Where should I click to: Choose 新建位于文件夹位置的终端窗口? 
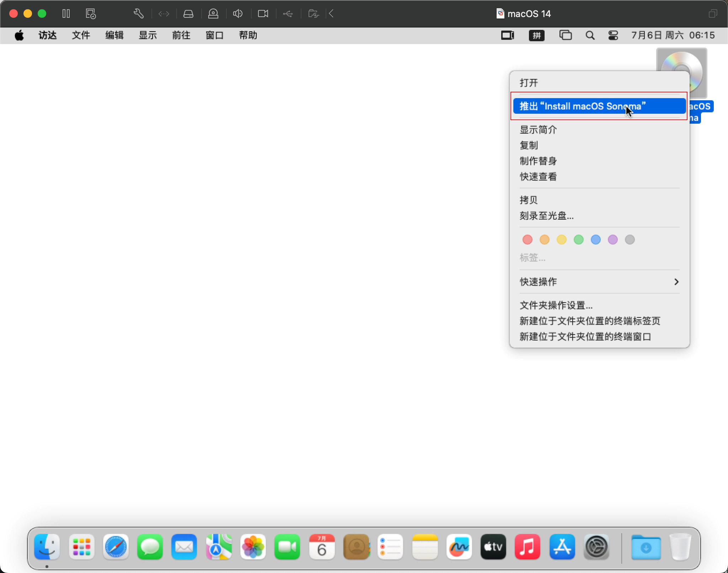coord(584,336)
